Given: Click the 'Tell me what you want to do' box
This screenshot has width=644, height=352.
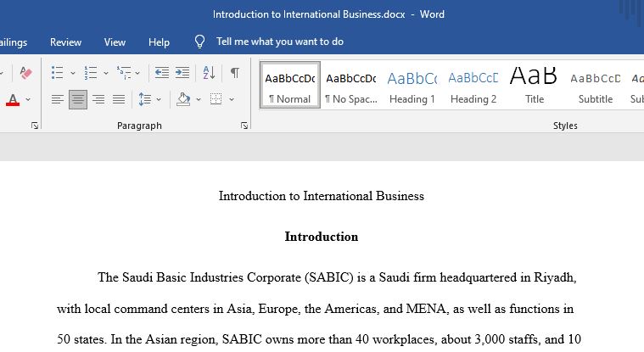Looking at the screenshot, I should pos(280,42).
